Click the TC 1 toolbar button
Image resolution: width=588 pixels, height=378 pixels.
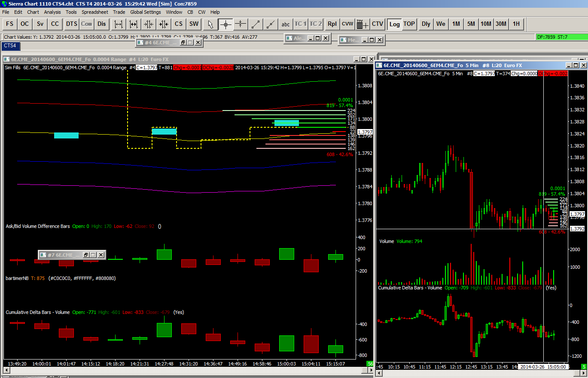301,24
